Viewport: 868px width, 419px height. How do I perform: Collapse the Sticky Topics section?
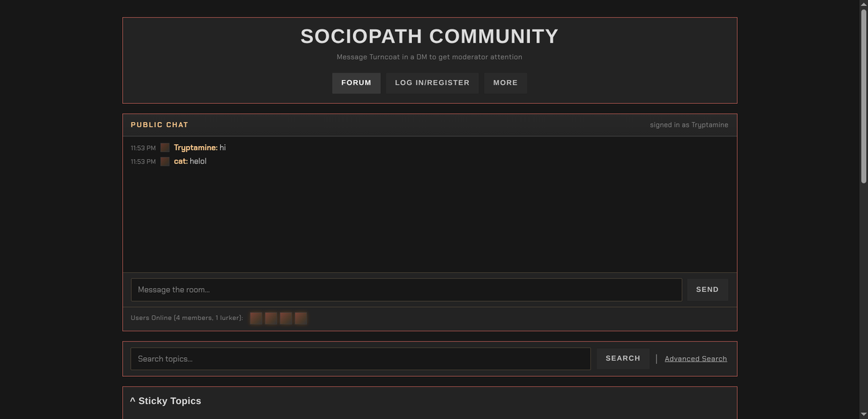click(166, 401)
